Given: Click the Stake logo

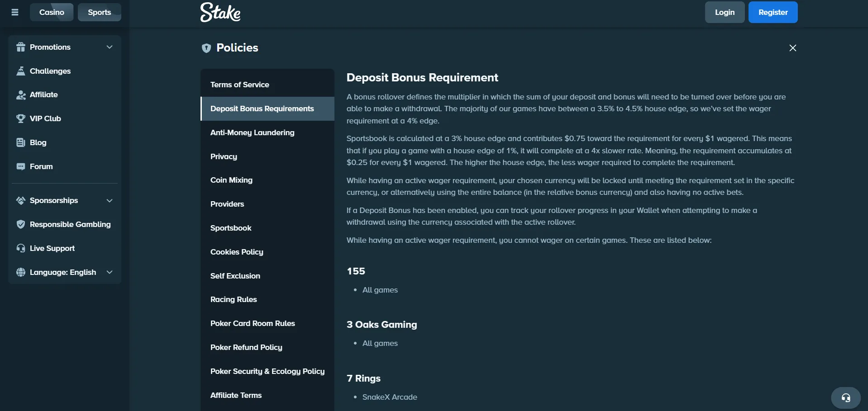Looking at the screenshot, I should pos(220,12).
